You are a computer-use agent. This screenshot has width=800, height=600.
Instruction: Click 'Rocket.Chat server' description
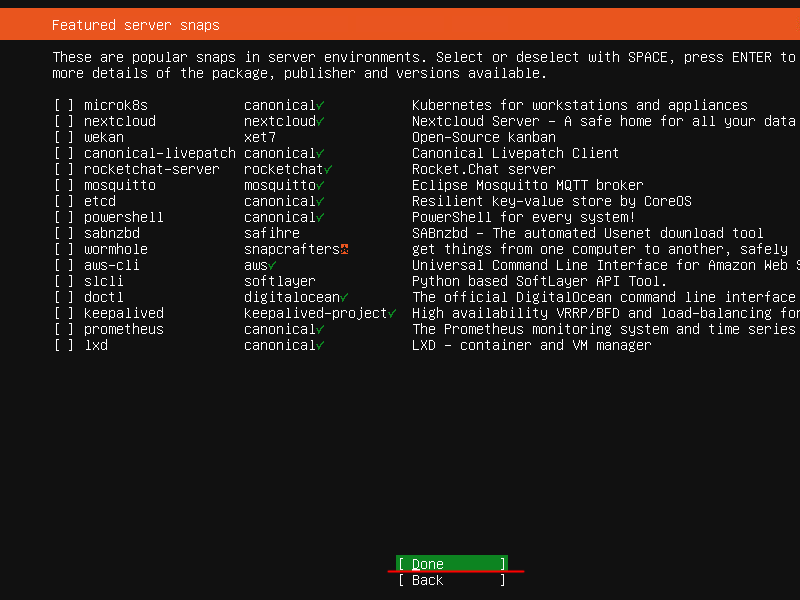[x=484, y=169]
